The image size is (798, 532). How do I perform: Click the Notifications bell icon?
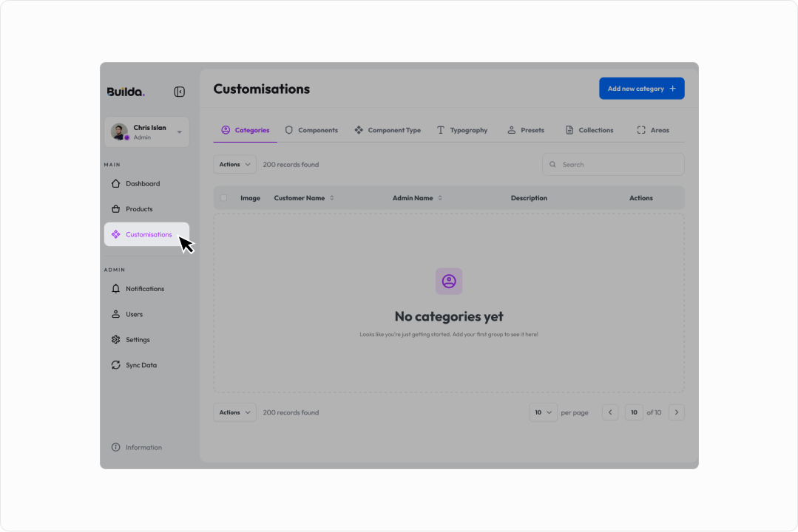(115, 289)
